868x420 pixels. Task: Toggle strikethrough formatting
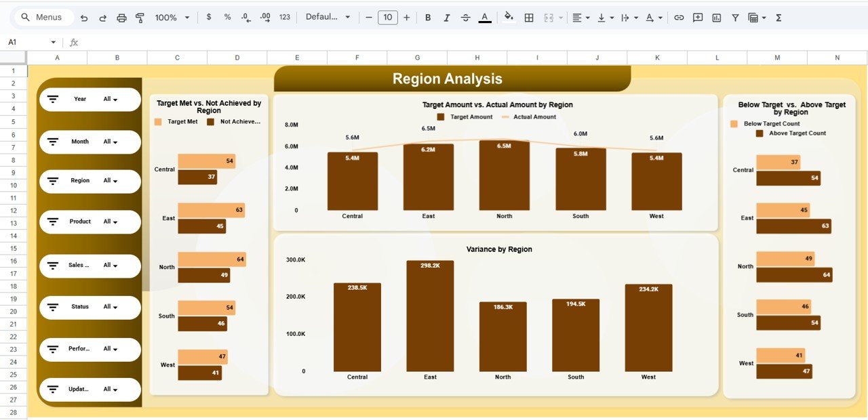[x=465, y=17]
